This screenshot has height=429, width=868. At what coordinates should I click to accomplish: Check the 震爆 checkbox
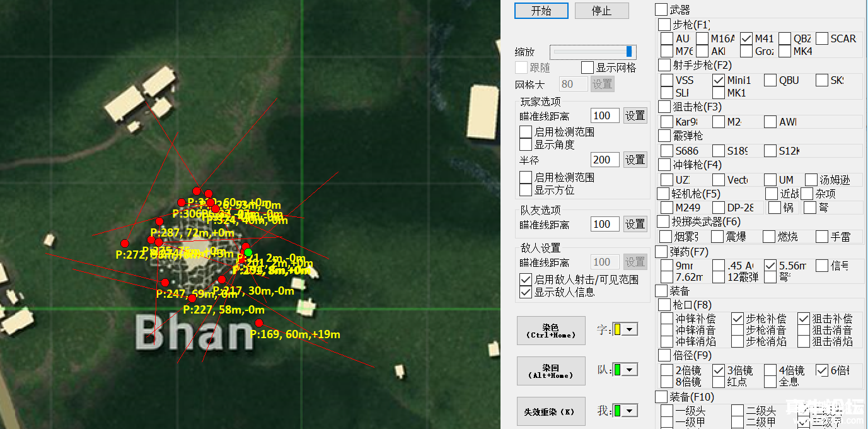tap(717, 237)
